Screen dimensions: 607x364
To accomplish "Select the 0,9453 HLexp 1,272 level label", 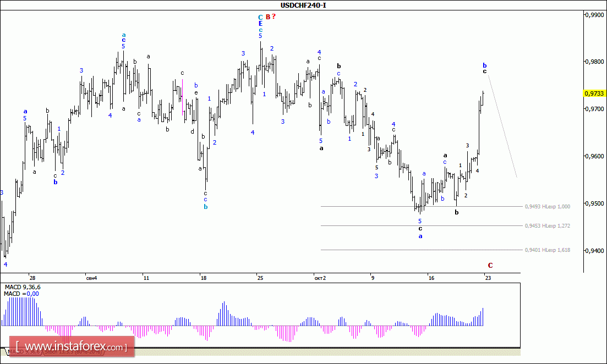I will (x=548, y=226).
